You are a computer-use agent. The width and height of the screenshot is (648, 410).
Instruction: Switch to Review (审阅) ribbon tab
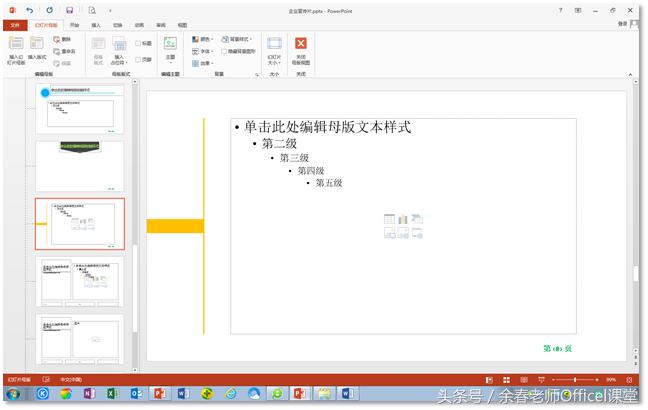click(x=161, y=25)
